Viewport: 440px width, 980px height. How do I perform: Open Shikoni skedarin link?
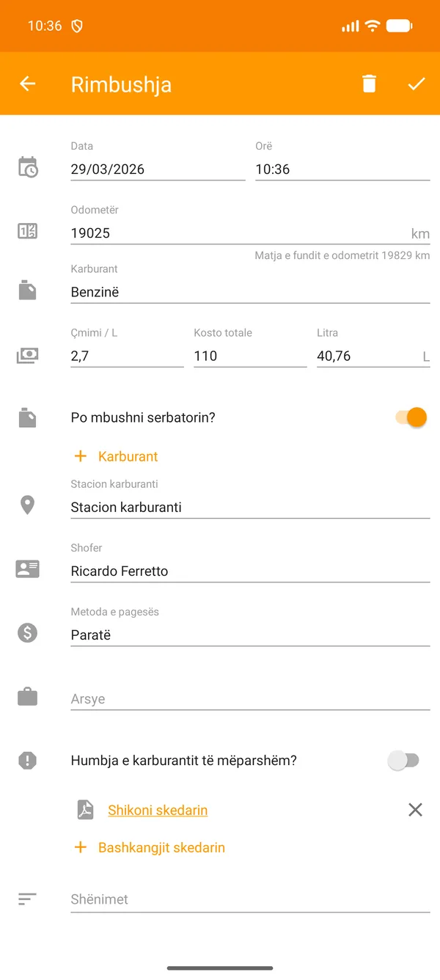(x=157, y=809)
